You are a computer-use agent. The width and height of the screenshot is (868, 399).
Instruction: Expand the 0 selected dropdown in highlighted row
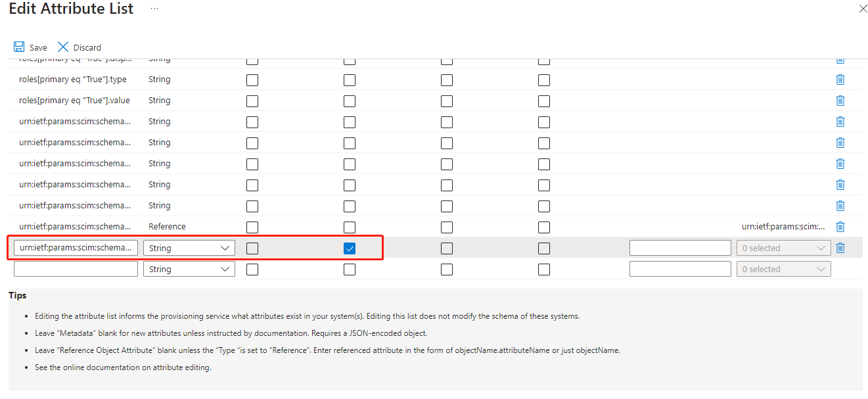click(x=784, y=248)
